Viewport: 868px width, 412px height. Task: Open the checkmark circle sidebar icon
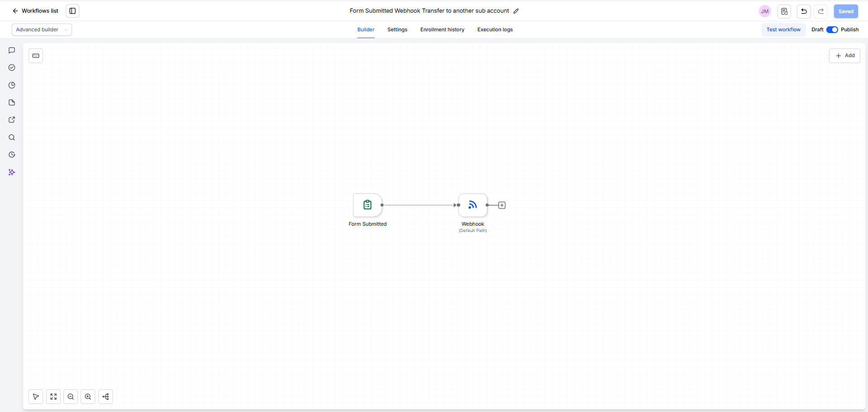(x=12, y=68)
